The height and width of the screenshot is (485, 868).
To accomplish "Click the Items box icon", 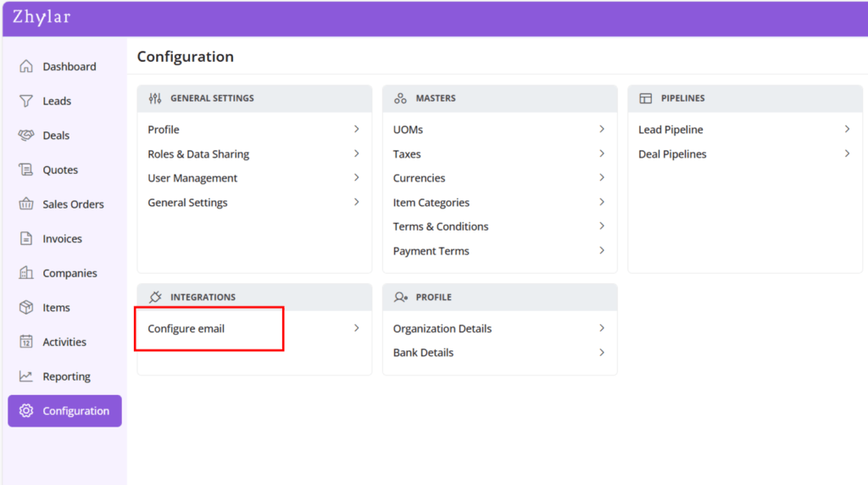I will (x=26, y=308).
